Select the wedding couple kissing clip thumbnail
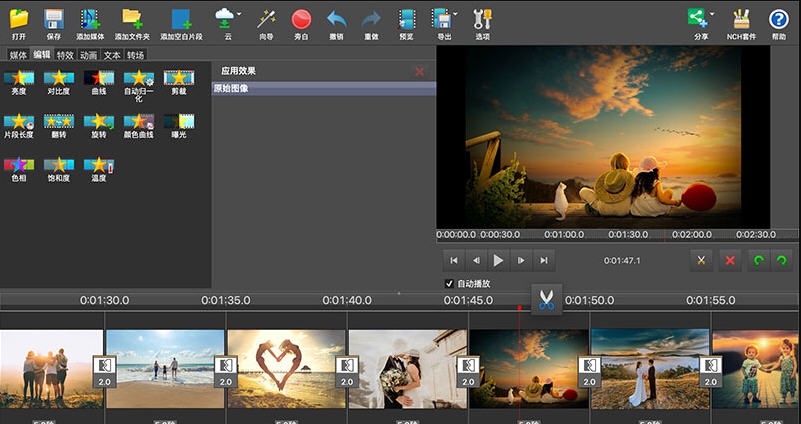Screen dimensions: 801x424 408,369
